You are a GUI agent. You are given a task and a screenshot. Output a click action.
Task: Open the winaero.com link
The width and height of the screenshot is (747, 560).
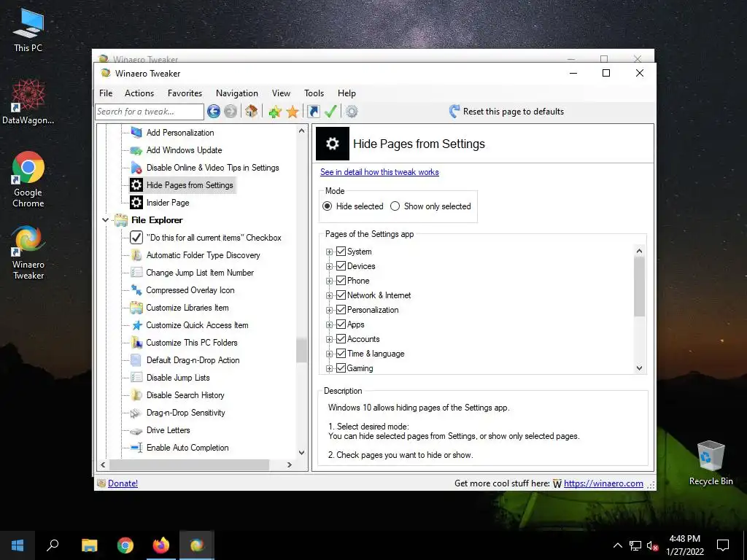[x=603, y=483]
